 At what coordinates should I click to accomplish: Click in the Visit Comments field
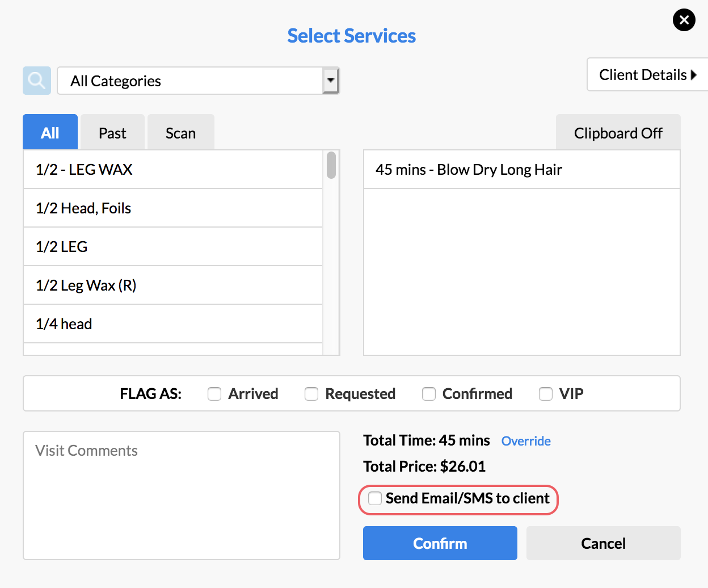(182, 495)
